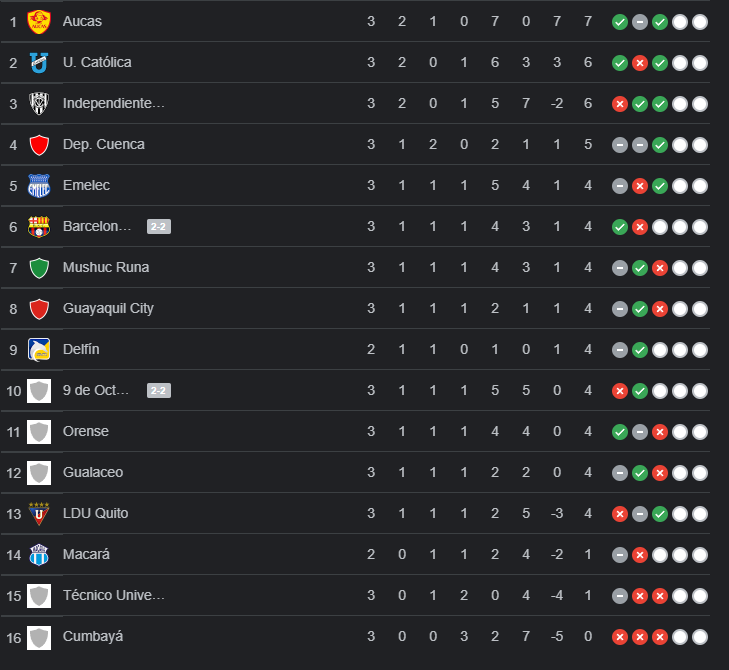Click Aucas first green win form indicator
Screen dimensions: 729x670
[620, 21]
